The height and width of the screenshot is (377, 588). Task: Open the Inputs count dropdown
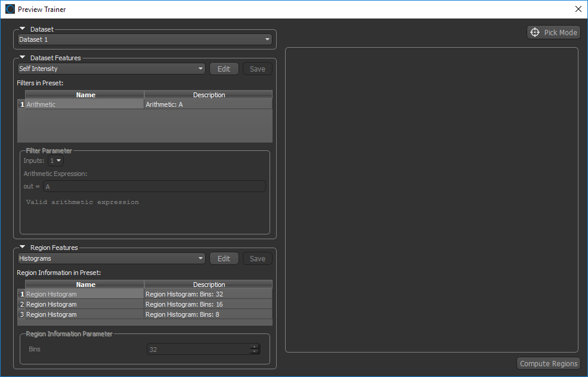(x=56, y=160)
